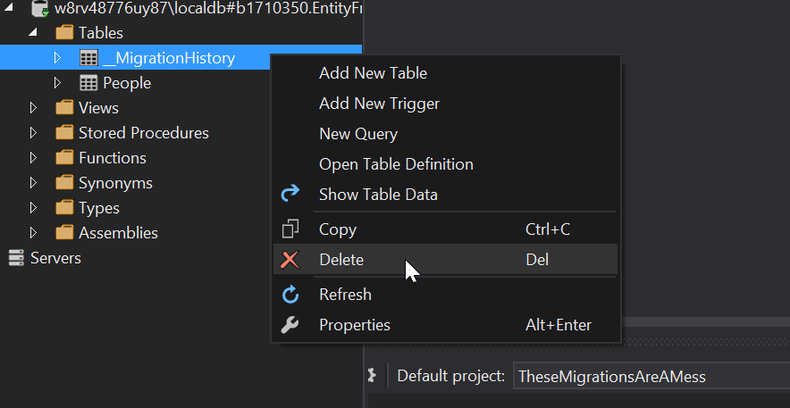Expand the People table node
The width and height of the screenshot is (790, 408).
pyautogui.click(x=57, y=83)
